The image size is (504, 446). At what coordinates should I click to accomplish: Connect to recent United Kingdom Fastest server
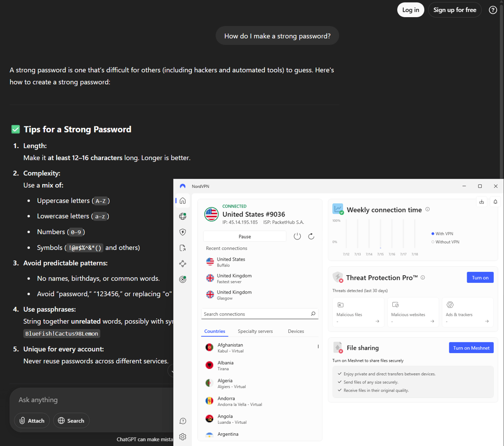pos(260,278)
